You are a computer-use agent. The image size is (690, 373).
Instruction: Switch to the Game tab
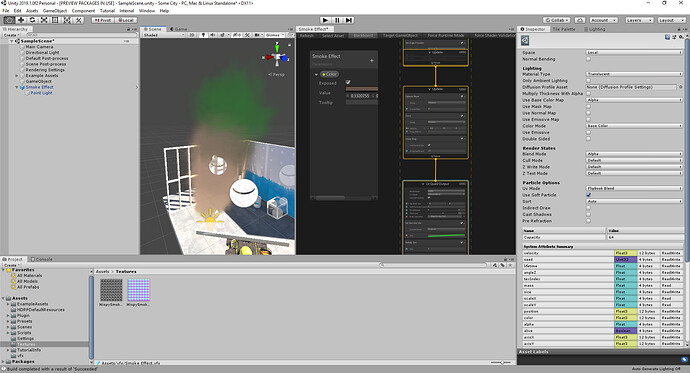tap(178, 29)
